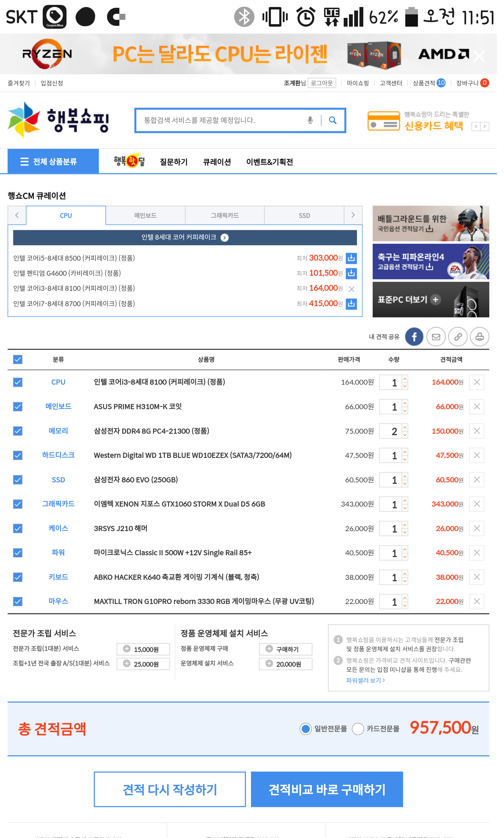
Task: Open 행복쇼핑 logo home page
Action: [x=58, y=120]
